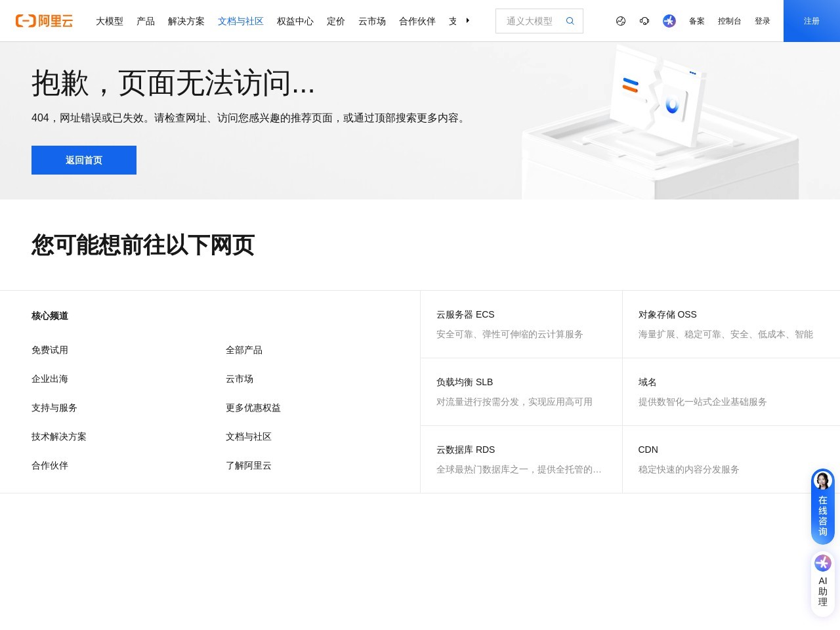The height and width of the screenshot is (630, 840).
Task: Click the 注册 button
Action: (x=812, y=21)
